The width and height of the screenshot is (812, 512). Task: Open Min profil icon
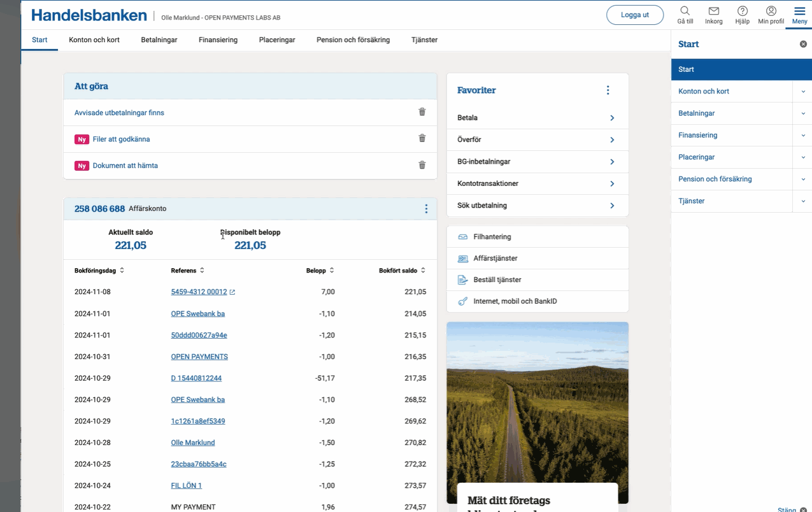771,11
